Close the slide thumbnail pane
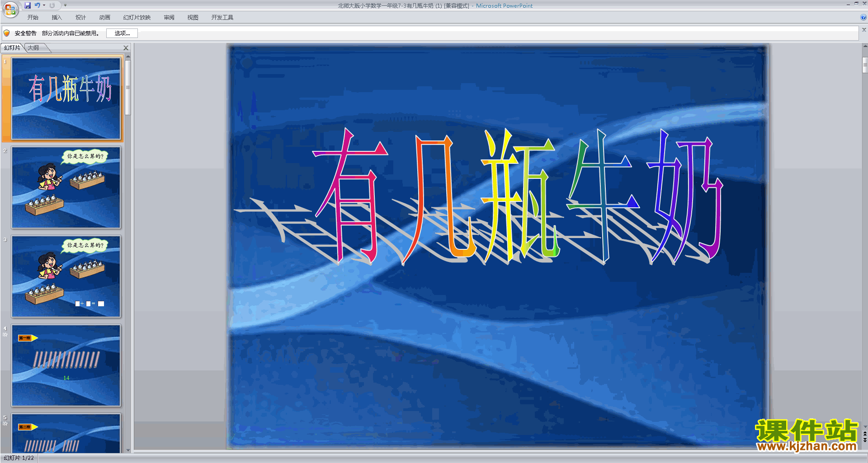Viewport: 868px width, 463px height. pyautogui.click(x=126, y=47)
